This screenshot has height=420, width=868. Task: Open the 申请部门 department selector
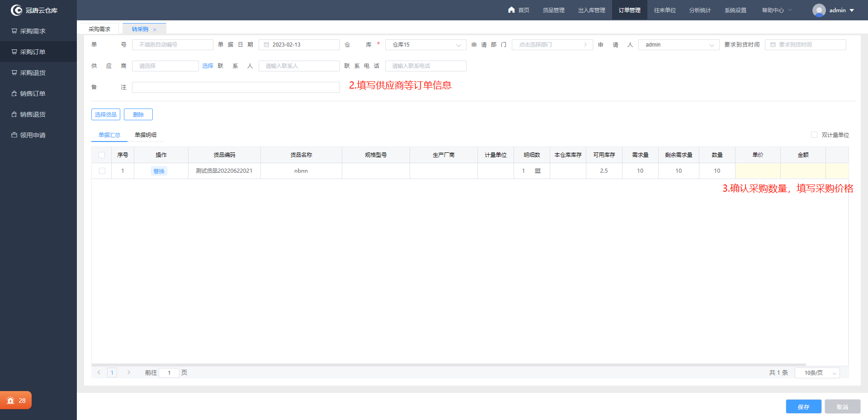(552, 45)
